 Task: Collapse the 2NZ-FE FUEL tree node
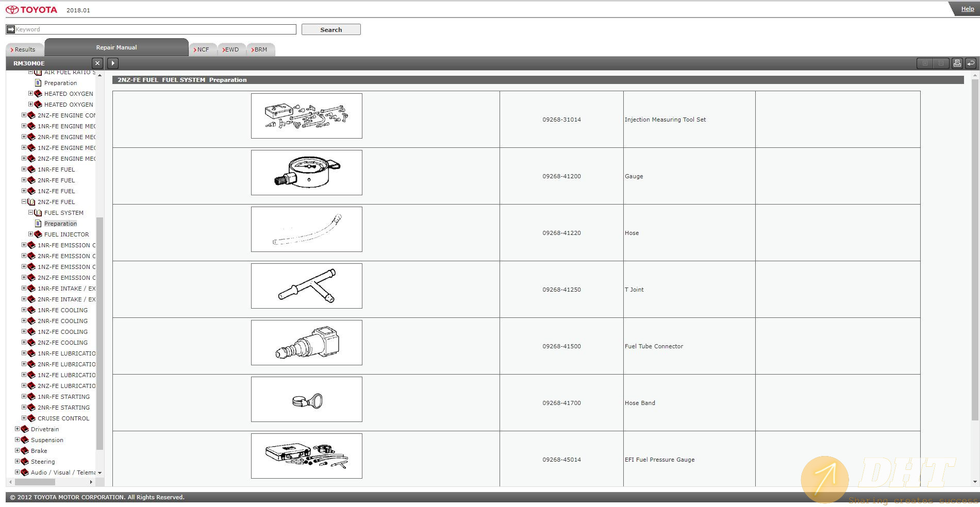[24, 201]
